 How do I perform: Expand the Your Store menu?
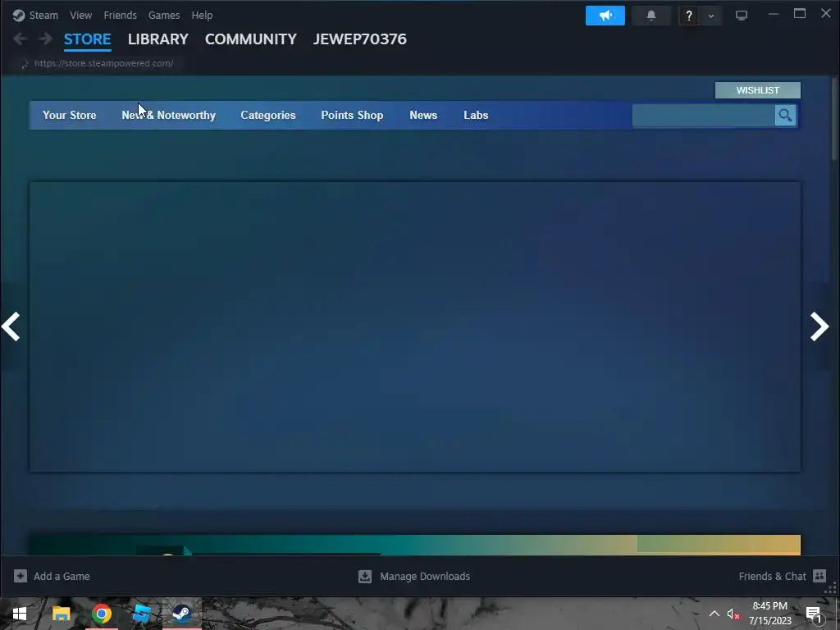click(70, 115)
